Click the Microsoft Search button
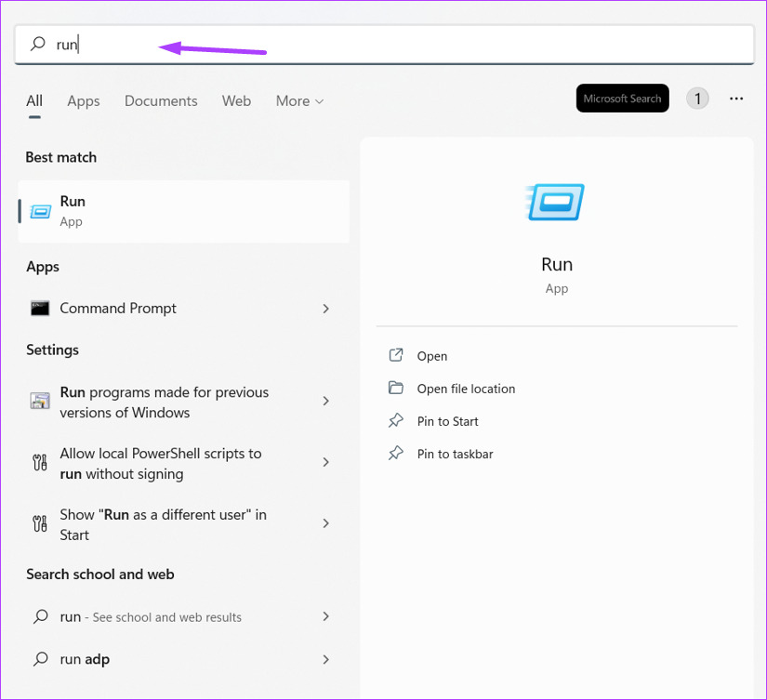 tap(622, 99)
